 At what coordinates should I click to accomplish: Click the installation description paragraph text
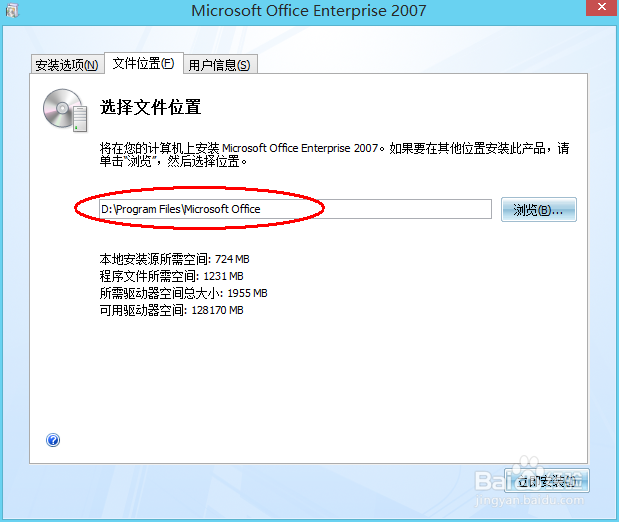(334, 154)
